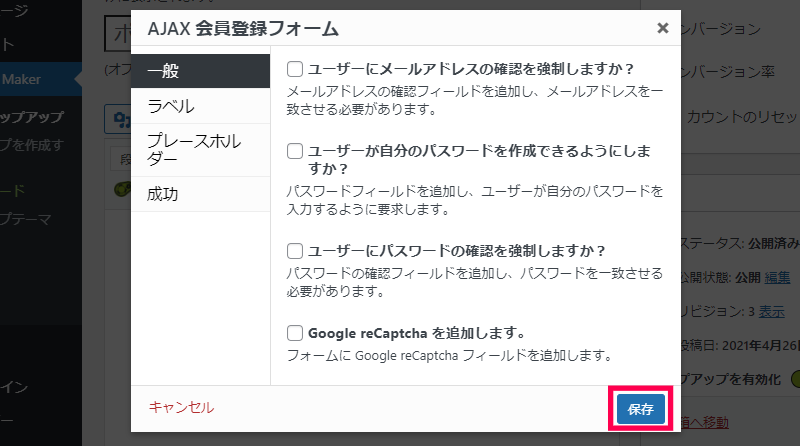Click the popup title input field

pyautogui.click(x=118, y=33)
